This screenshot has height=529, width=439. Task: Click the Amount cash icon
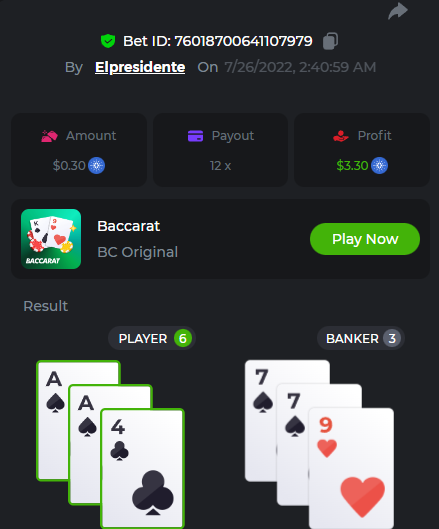click(49, 136)
